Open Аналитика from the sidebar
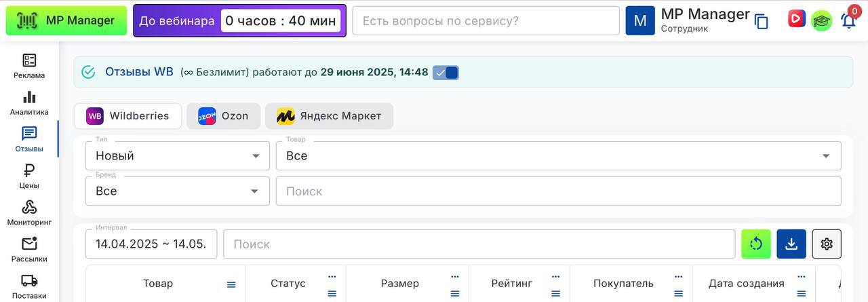Viewport: 868px width, 302px height. (29, 103)
